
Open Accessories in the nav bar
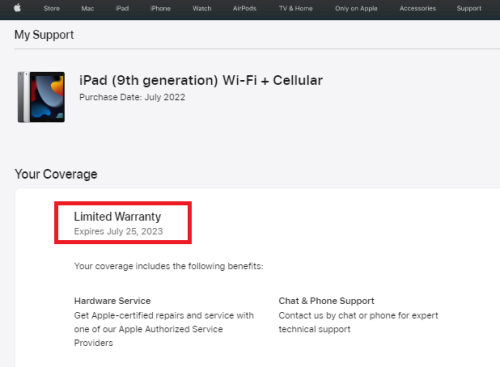pyautogui.click(x=418, y=9)
